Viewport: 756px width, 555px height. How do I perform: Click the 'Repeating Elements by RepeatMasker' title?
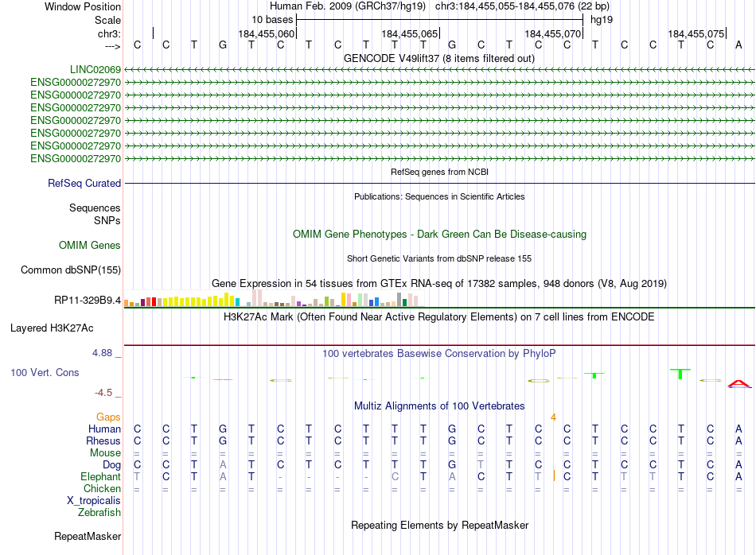point(440,525)
